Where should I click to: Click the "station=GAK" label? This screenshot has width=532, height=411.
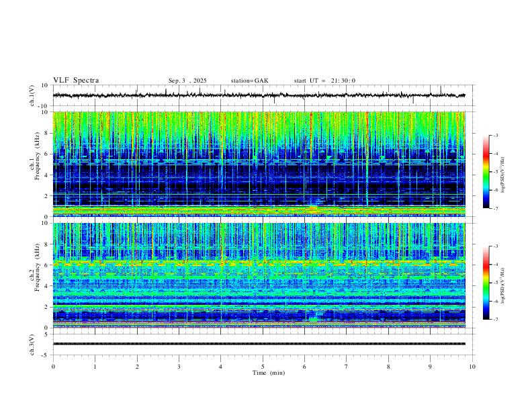point(249,81)
